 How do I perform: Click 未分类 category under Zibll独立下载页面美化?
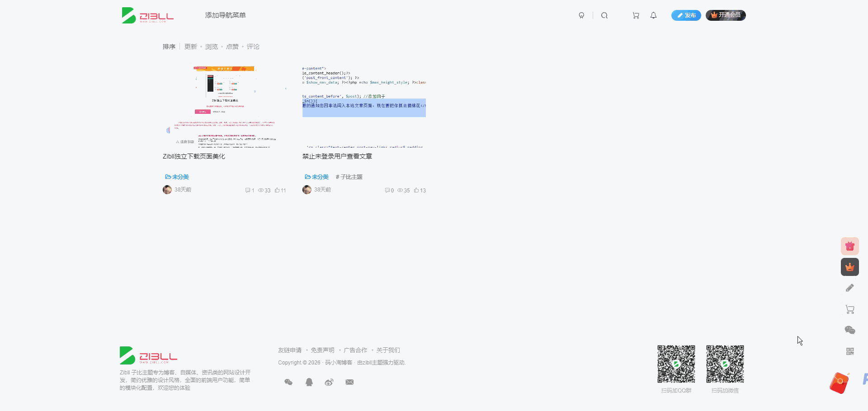[177, 177]
